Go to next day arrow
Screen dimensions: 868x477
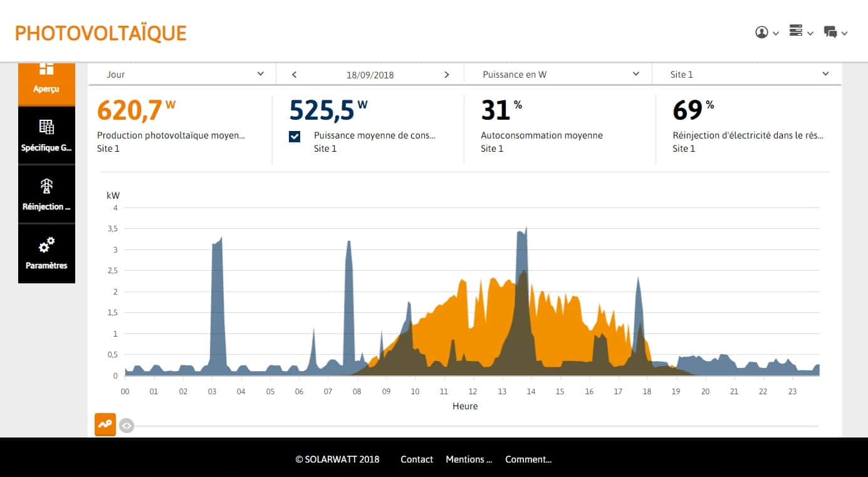(446, 75)
